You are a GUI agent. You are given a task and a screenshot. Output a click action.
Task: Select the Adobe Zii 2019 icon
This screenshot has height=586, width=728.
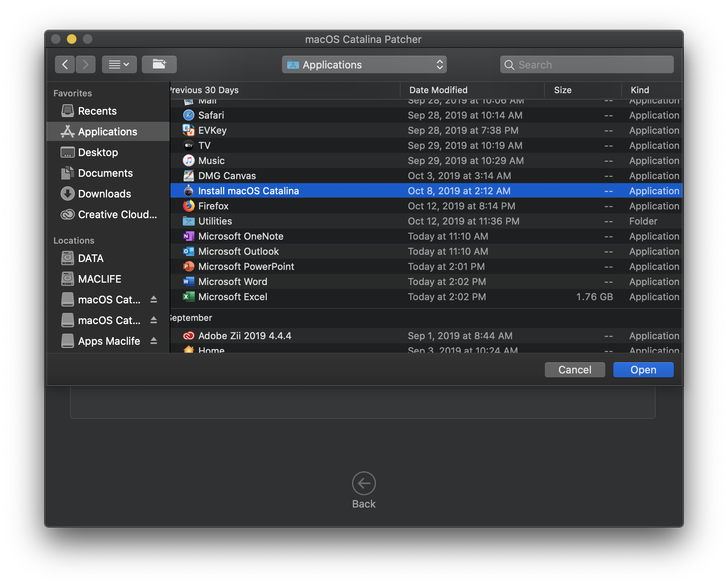coord(189,336)
